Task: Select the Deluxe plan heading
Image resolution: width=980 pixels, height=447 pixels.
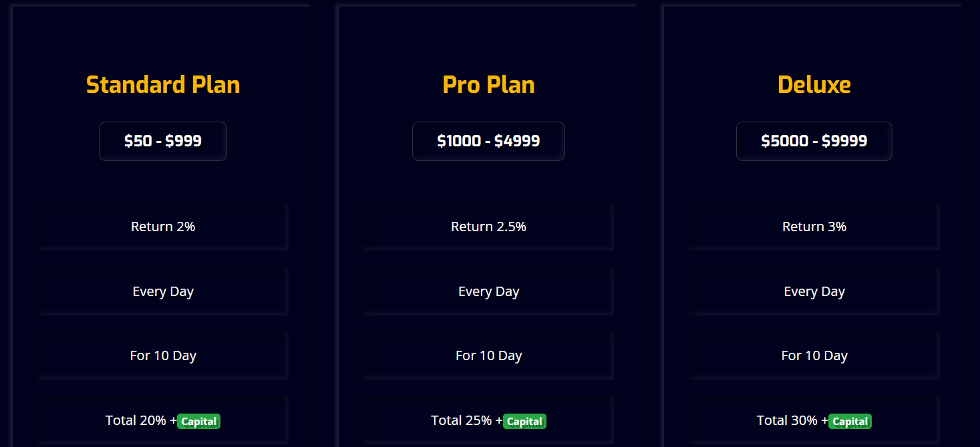Action: 814,85
